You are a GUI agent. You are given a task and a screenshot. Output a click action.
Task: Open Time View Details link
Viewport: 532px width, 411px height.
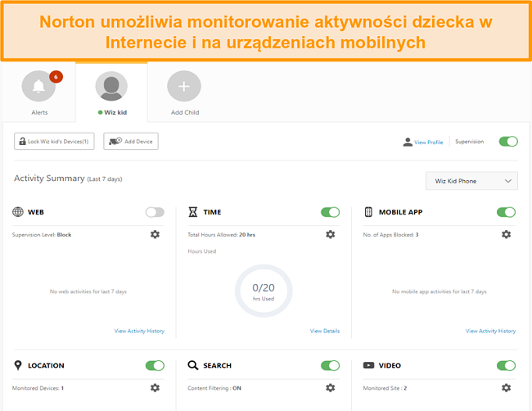coord(325,331)
